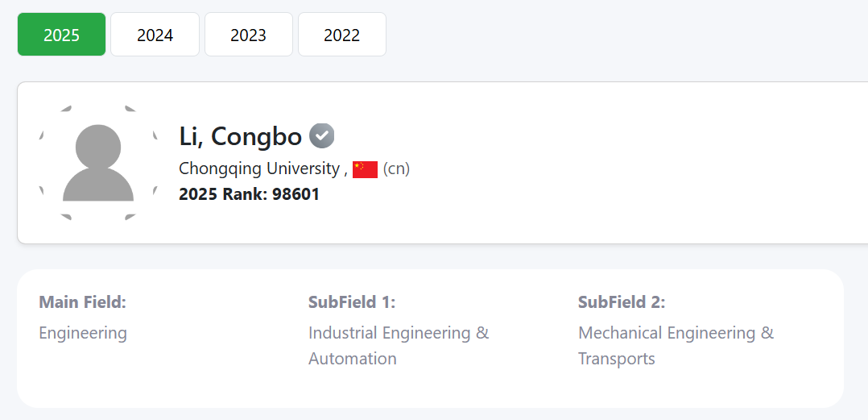
Task: Switch to the 2024 year tab
Action: click(155, 35)
